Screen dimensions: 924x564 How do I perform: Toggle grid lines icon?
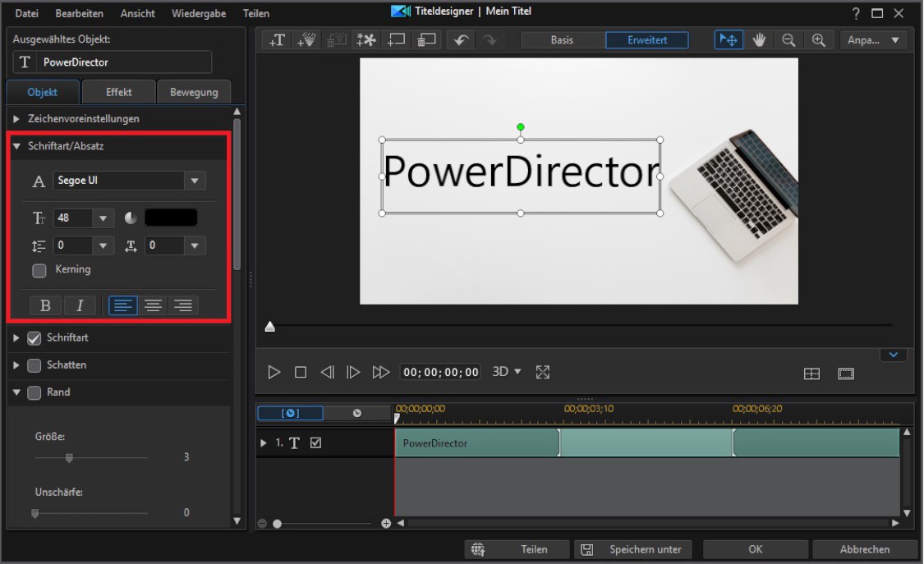tap(812, 374)
